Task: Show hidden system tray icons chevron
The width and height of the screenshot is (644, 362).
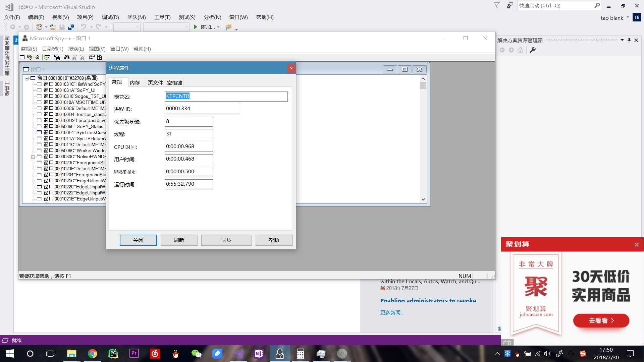Action: tap(497, 354)
